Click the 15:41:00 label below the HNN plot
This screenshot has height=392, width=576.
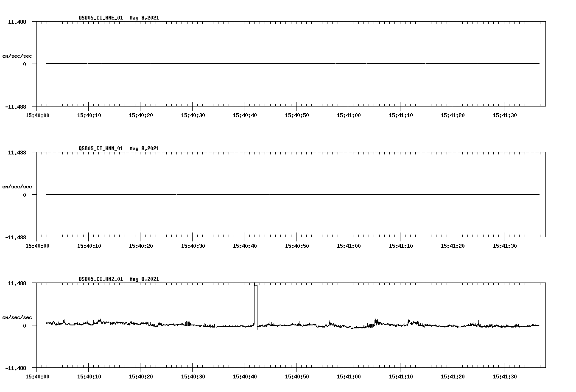click(349, 245)
